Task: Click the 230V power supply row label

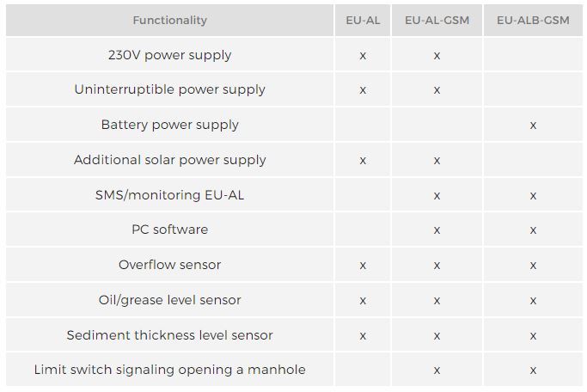Action: click(170, 55)
